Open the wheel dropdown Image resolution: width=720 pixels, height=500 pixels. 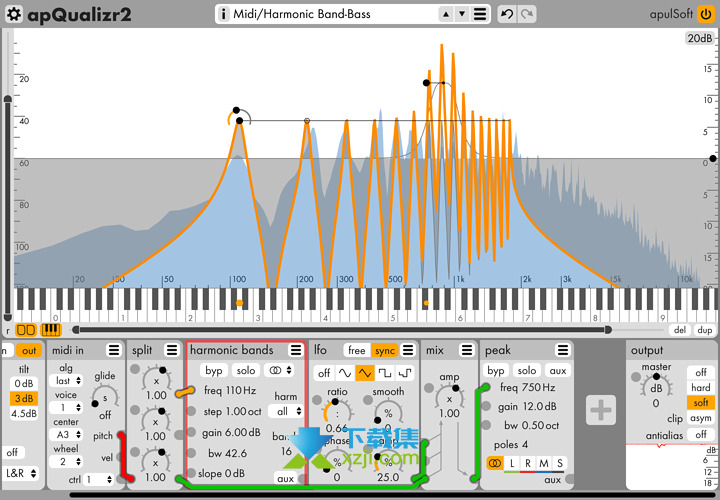click(x=67, y=461)
